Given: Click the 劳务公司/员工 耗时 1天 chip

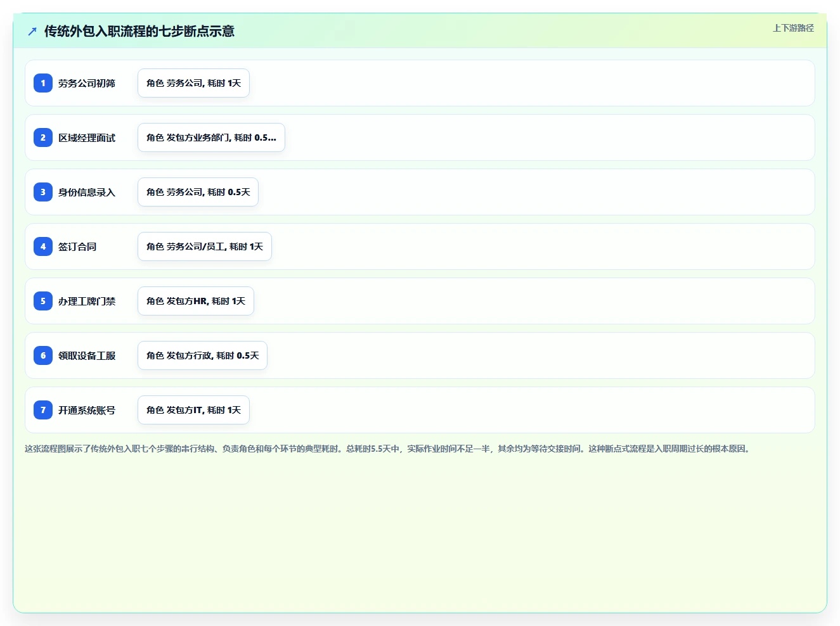Looking at the screenshot, I should coord(205,246).
